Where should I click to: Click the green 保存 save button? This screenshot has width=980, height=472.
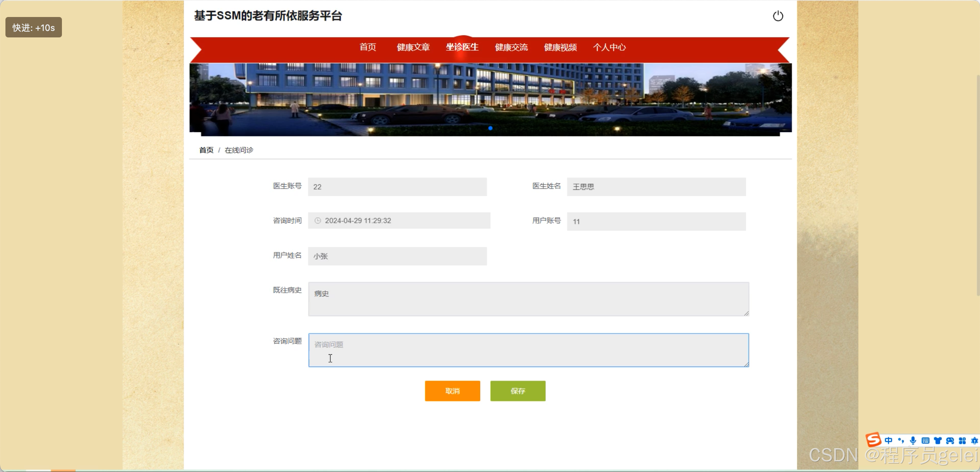pyautogui.click(x=518, y=391)
